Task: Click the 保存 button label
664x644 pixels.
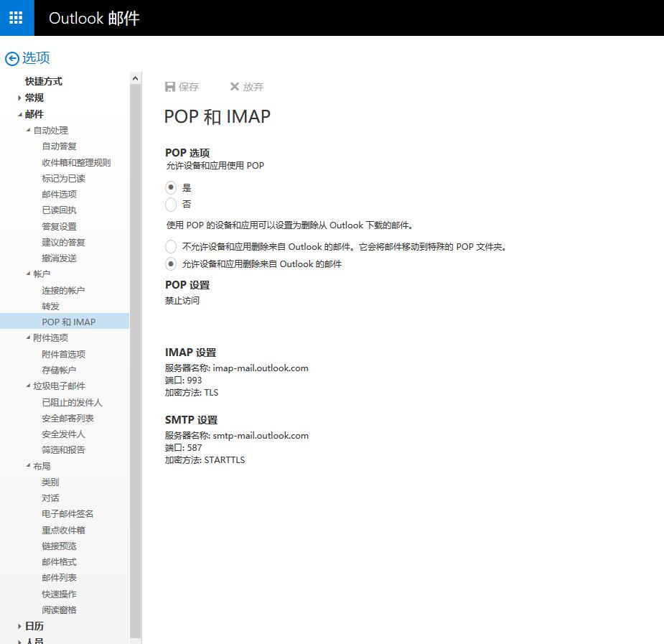Action: coord(189,87)
